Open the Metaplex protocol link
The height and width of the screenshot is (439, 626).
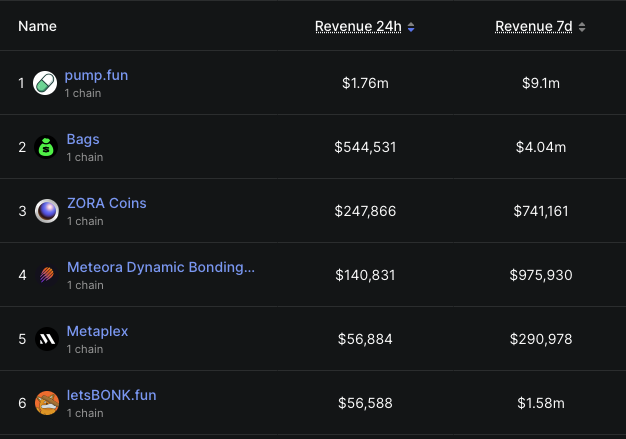[97, 331]
